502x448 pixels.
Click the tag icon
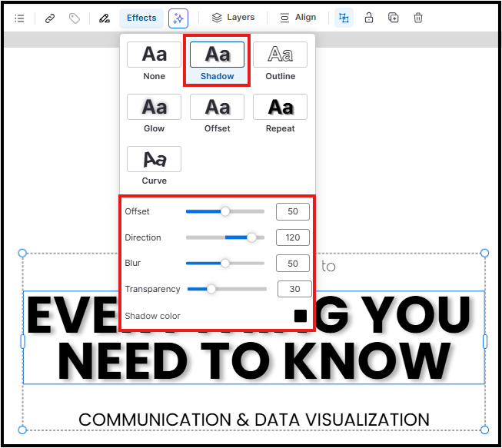(75, 18)
